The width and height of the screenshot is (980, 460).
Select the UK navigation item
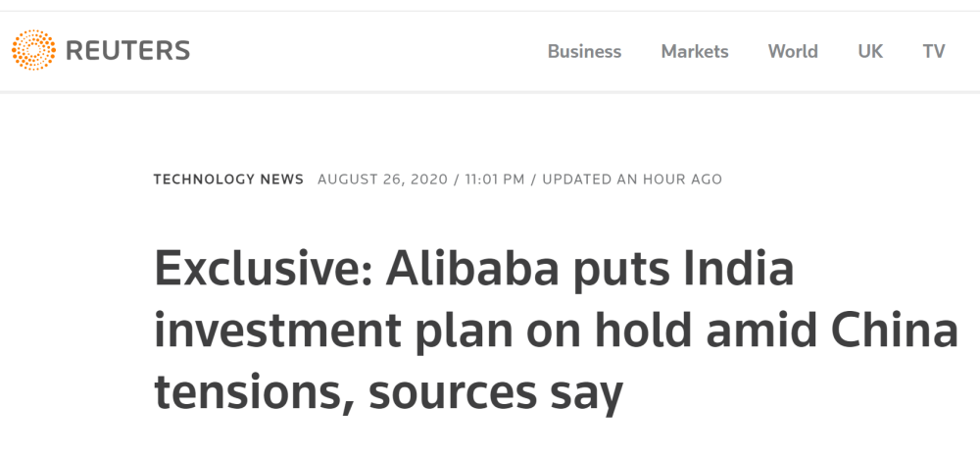pyautogui.click(x=870, y=52)
